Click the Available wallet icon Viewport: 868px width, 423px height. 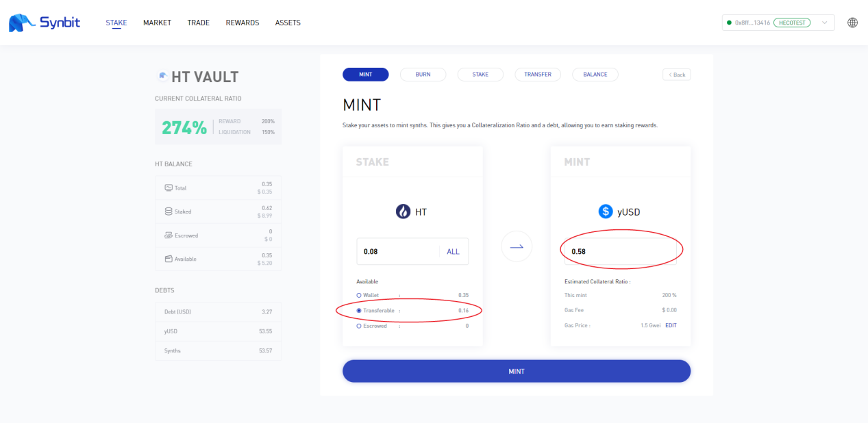click(169, 259)
